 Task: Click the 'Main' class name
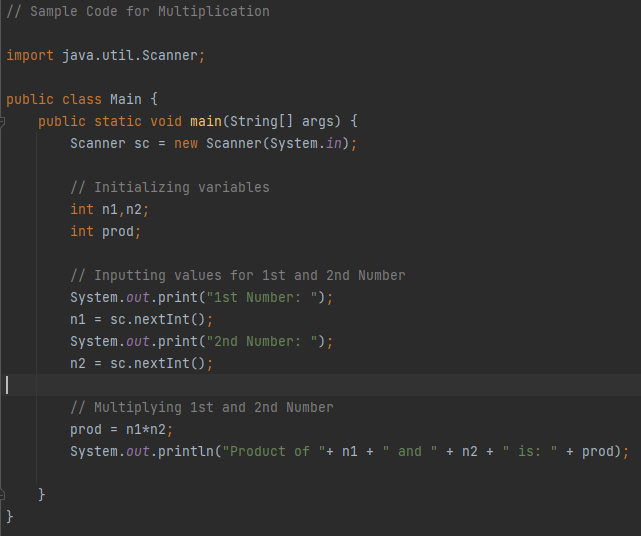click(x=126, y=99)
